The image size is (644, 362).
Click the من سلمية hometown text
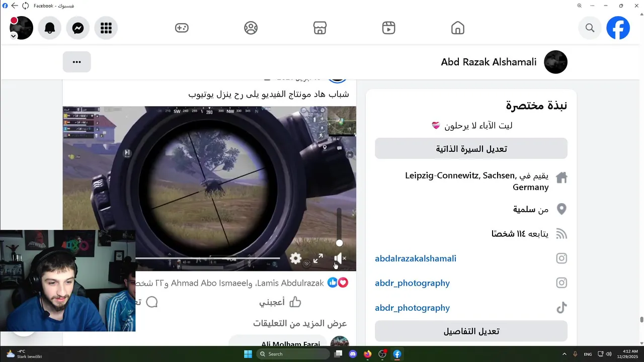[x=531, y=209]
